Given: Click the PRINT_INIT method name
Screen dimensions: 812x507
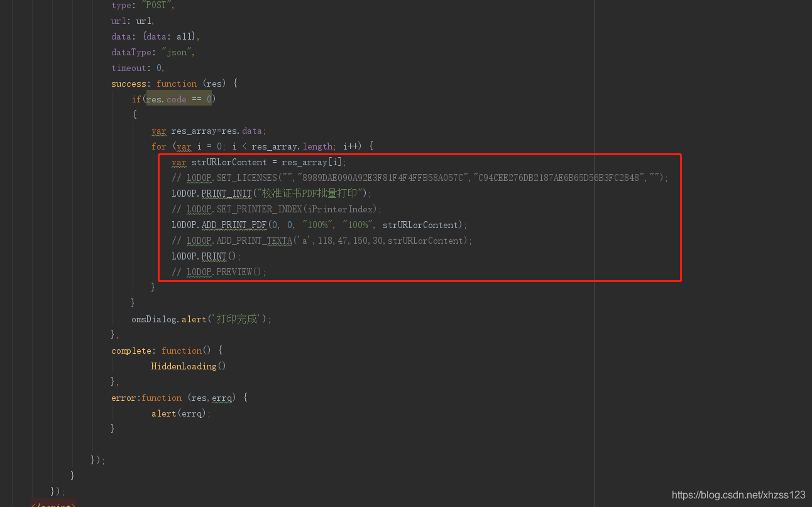Looking at the screenshot, I should click(x=226, y=194).
